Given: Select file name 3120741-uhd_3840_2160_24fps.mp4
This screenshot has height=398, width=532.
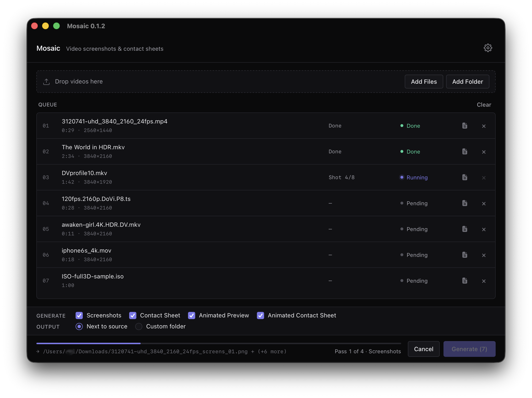Looking at the screenshot, I should pyautogui.click(x=115, y=121).
